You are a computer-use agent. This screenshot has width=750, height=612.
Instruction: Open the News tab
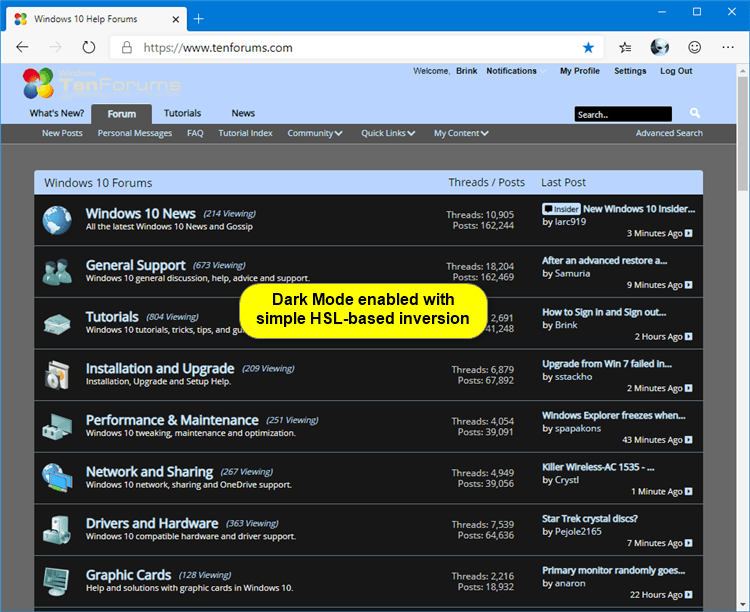click(x=243, y=113)
